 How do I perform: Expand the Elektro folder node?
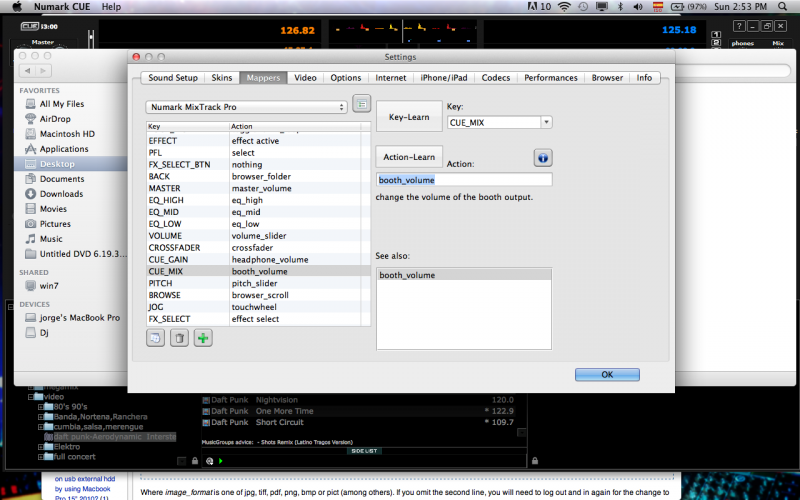41,446
